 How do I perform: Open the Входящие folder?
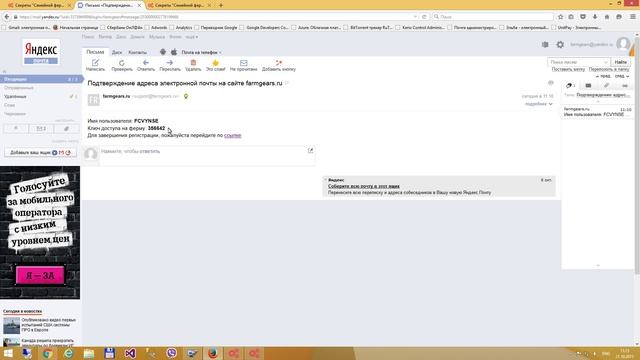(x=41, y=79)
